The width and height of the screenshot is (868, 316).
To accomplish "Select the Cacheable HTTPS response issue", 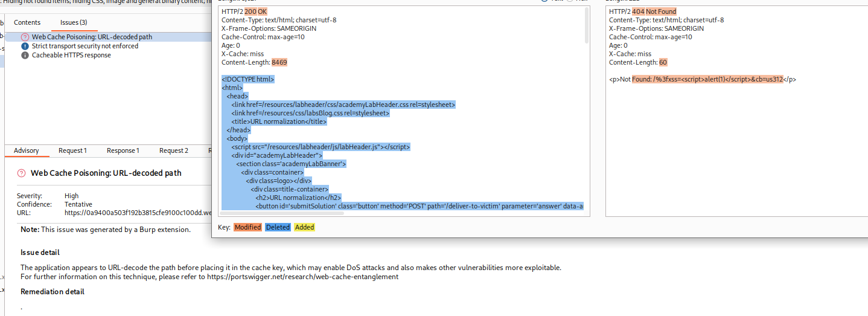I will point(71,55).
